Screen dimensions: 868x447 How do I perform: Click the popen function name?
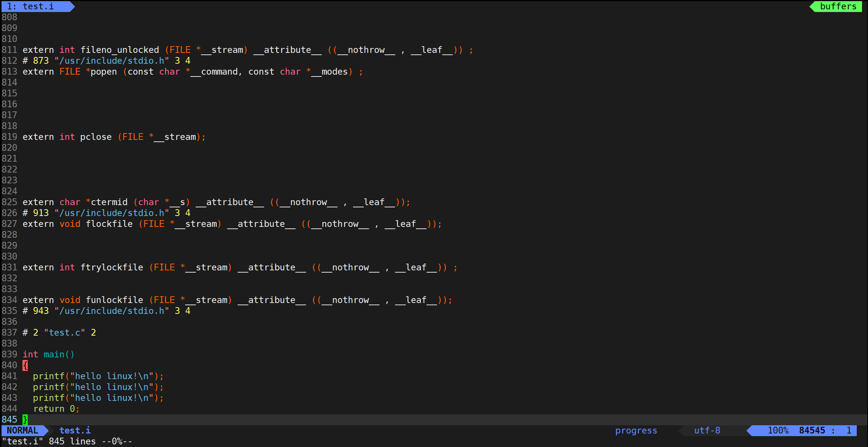(x=104, y=72)
